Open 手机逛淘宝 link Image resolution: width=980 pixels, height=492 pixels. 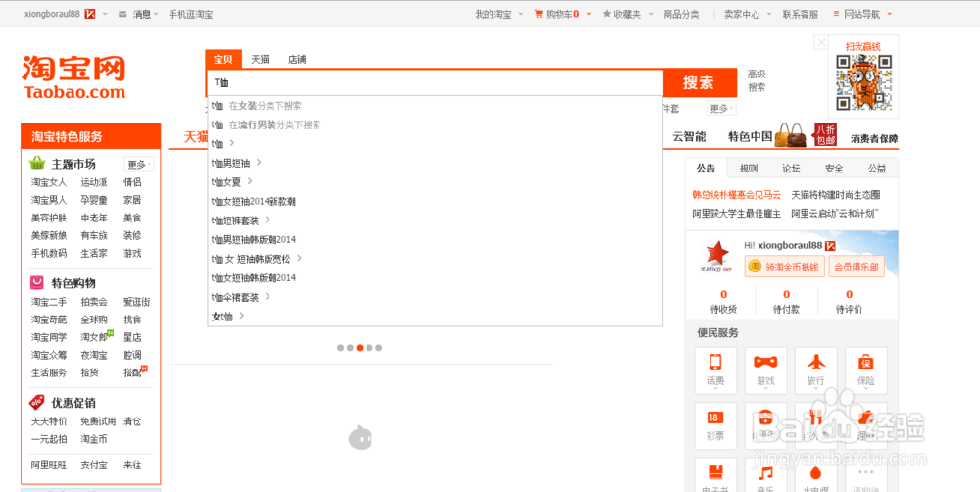pos(190,14)
